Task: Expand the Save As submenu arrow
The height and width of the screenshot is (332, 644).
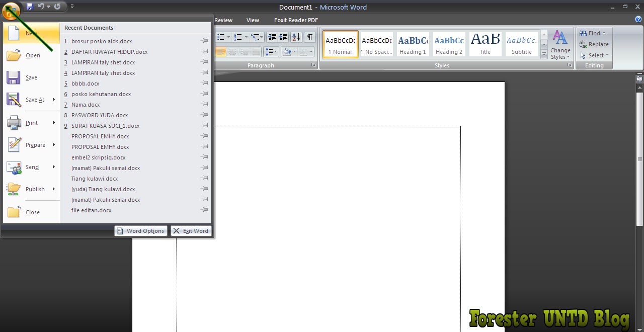Action: (53, 100)
